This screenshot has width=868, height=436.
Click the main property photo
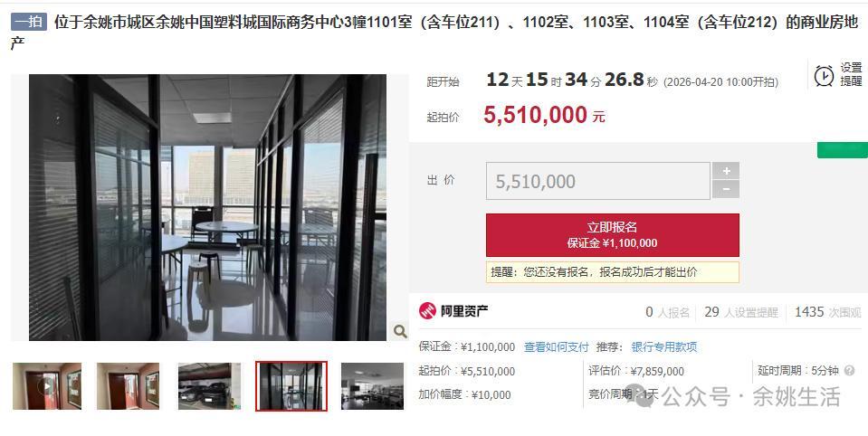pyautogui.click(x=207, y=207)
